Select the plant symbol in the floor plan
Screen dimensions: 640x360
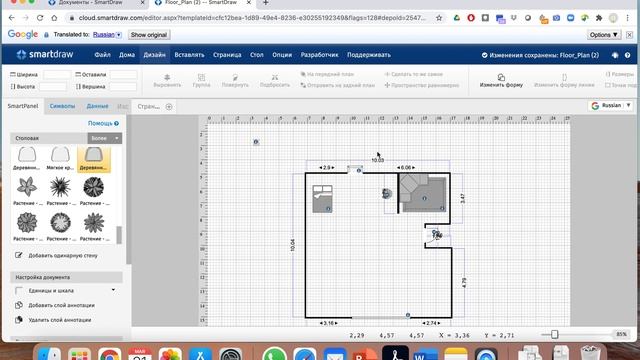tap(387, 193)
